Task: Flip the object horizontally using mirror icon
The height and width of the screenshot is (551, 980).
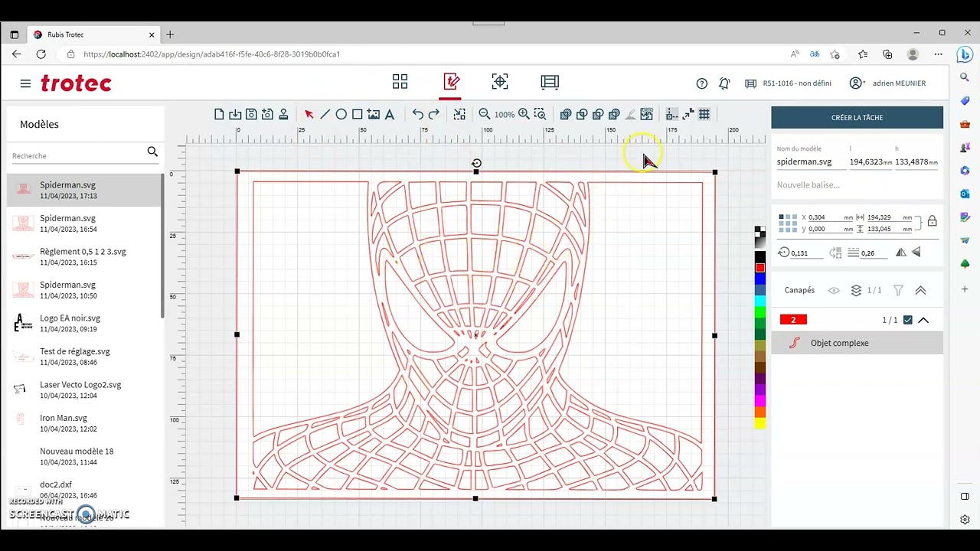Action: click(x=901, y=253)
